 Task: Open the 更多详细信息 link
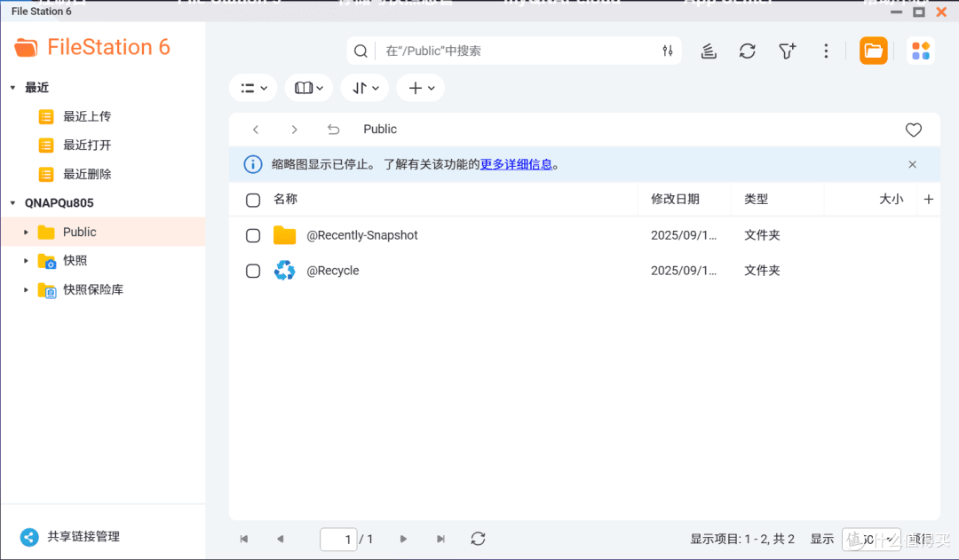click(516, 164)
